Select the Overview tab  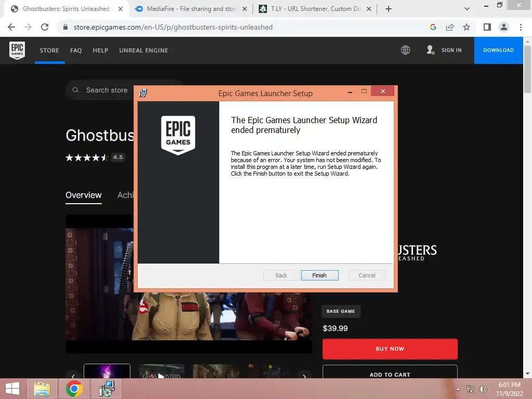tap(84, 195)
